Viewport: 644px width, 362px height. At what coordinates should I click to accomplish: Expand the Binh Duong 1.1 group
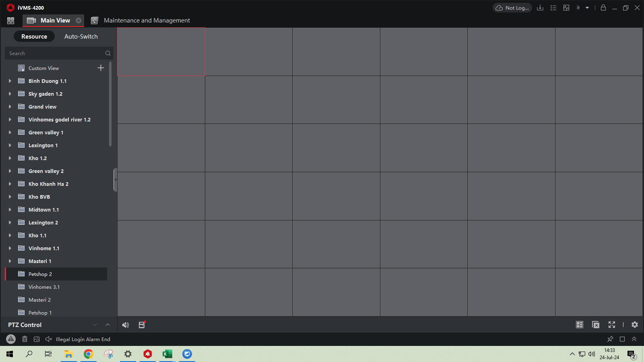(10, 81)
